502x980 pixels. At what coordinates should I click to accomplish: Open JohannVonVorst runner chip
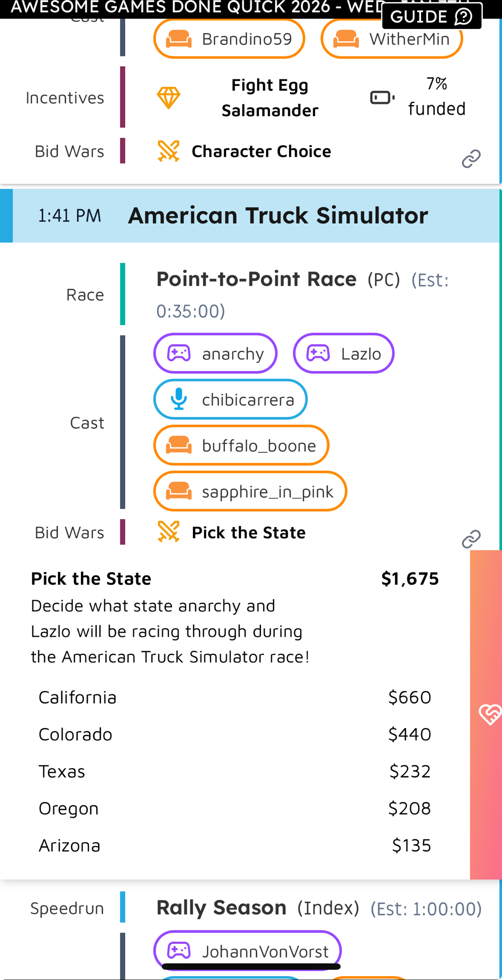click(247, 951)
